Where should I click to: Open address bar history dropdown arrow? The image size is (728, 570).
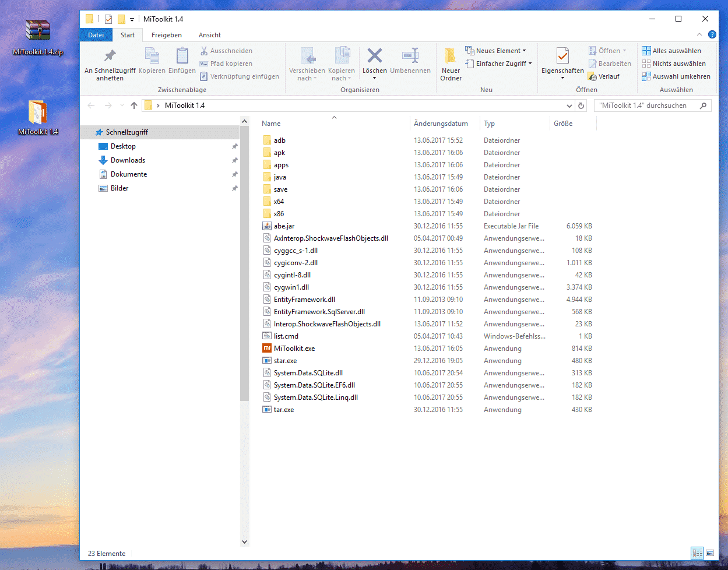(569, 105)
